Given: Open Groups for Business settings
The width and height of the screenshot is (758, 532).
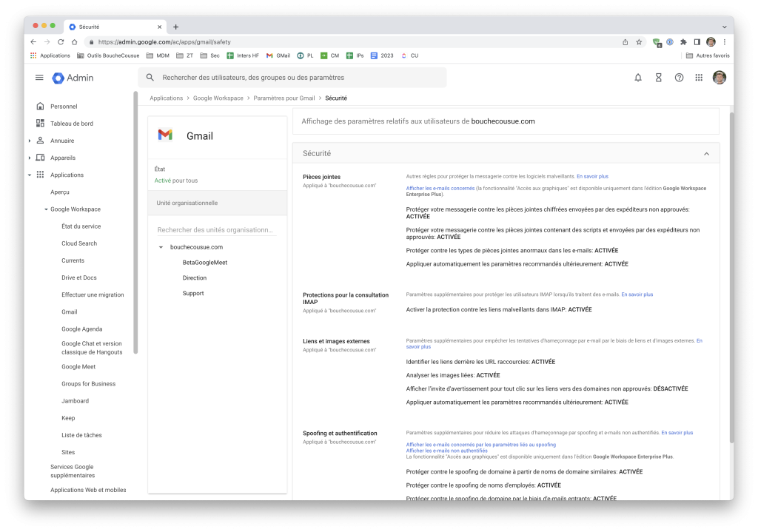Looking at the screenshot, I should coord(89,384).
